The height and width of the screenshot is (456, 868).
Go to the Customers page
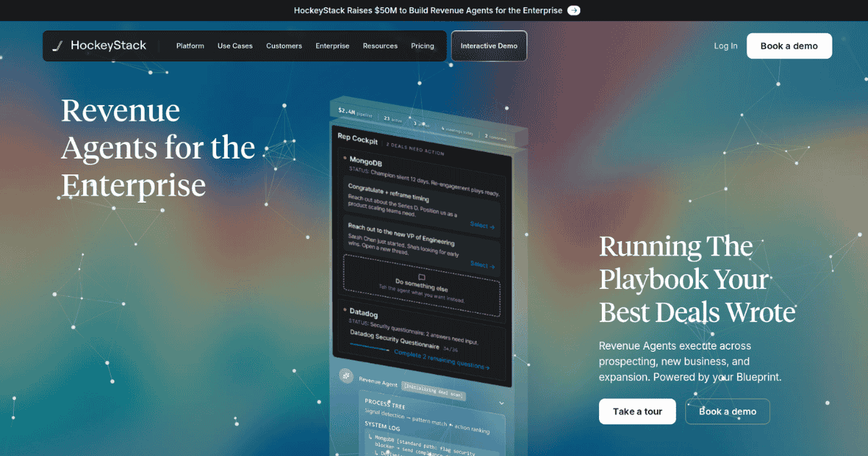click(x=284, y=46)
